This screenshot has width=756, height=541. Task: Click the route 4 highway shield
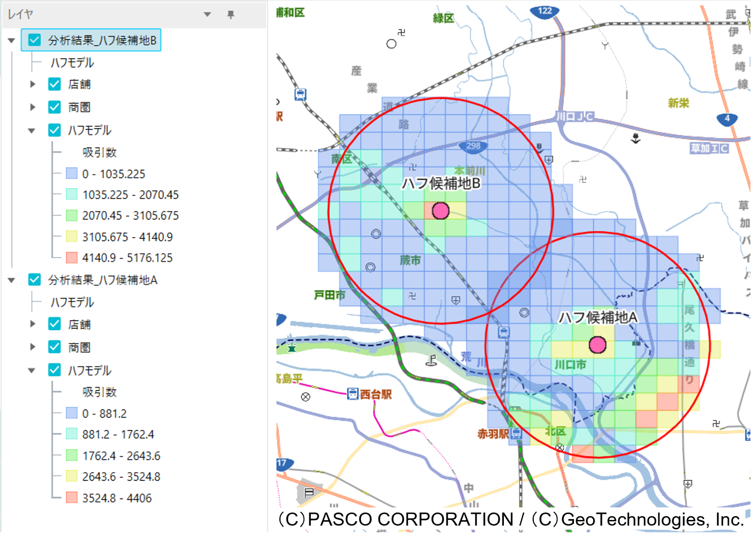click(727, 119)
